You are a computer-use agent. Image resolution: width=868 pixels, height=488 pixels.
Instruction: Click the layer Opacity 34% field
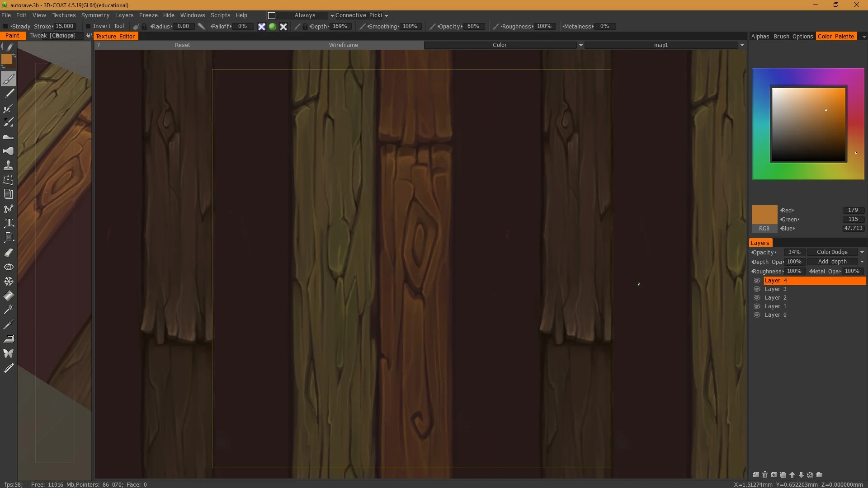click(x=794, y=252)
